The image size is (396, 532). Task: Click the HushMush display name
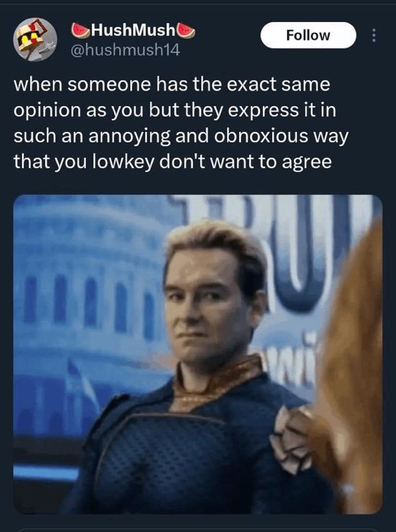(x=133, y=30)
